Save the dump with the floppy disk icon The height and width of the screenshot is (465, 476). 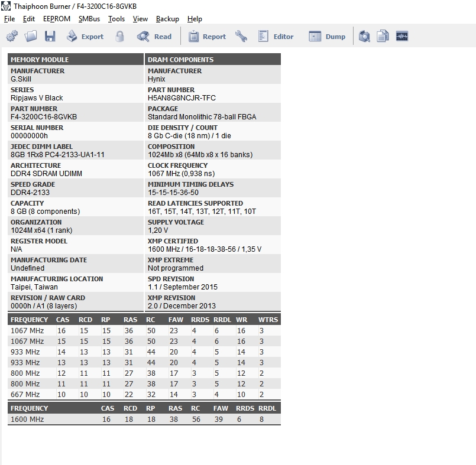pyautogui.click(x=50, y=37)
